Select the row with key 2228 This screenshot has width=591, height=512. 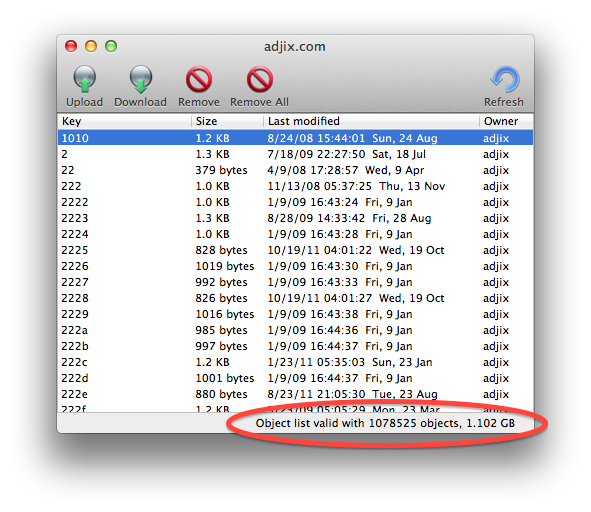pyautogui.click(x=296, y=298)
